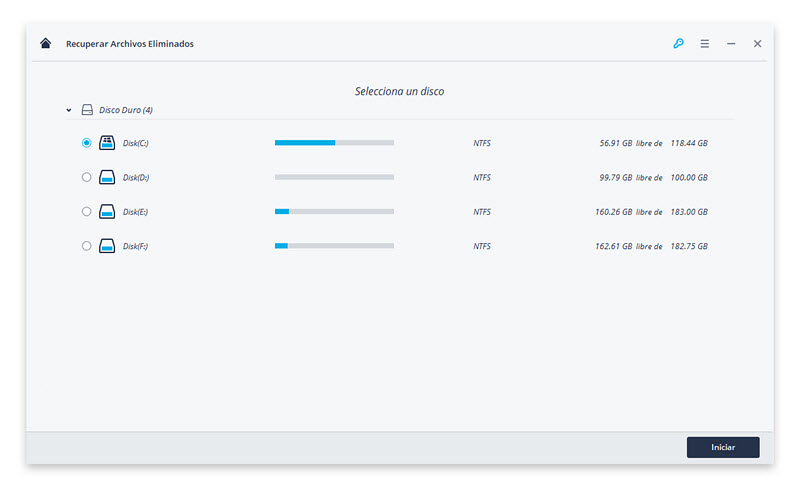
Task: Click the Disk(E:) label
Action: coord(135,212)
